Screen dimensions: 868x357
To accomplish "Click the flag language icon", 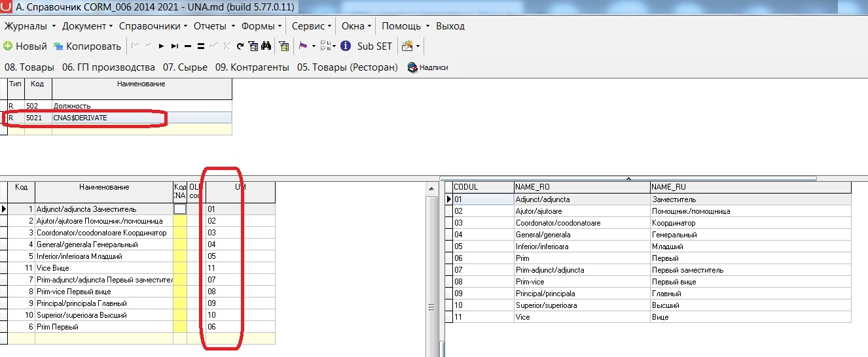I will [x=303, y=46].
